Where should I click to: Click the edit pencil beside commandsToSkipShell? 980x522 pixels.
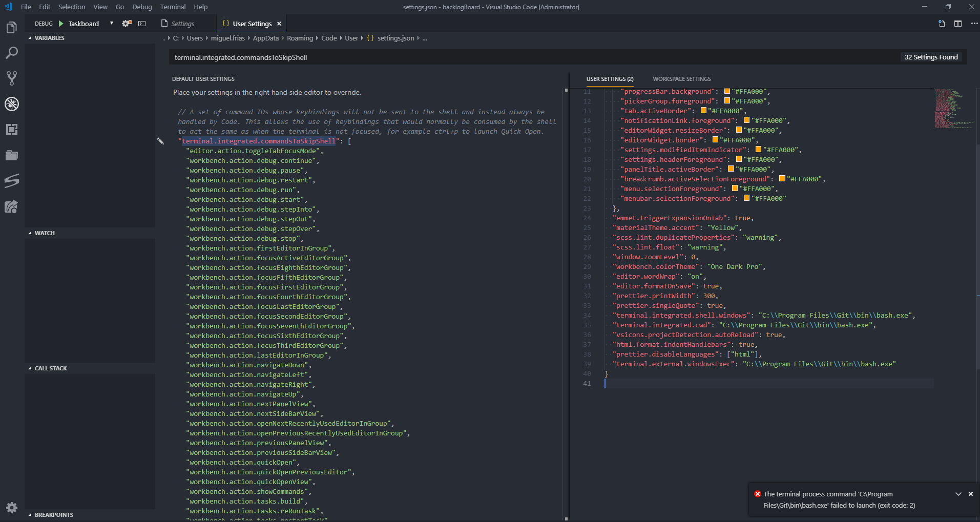click(x=160, y=141)
